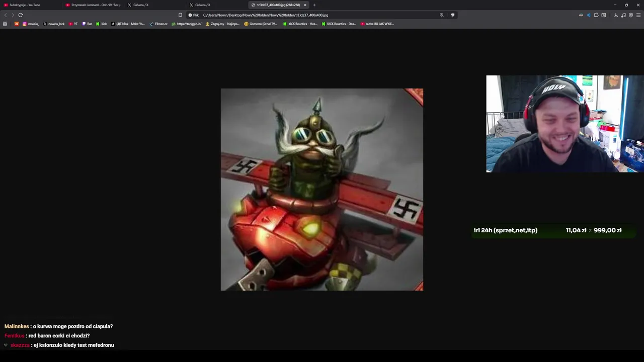
Task: Open the nutka IRL JAK WYJE... bookmark
Action: tap(377, 24)
